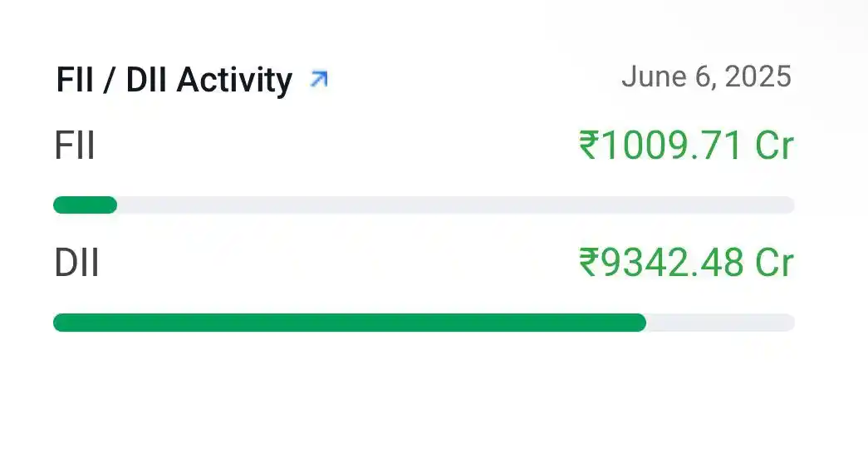Click the year 2025 in the date
Image resolution: width=868 pixels, height=449 pixels.
click(x=758, y=77)
